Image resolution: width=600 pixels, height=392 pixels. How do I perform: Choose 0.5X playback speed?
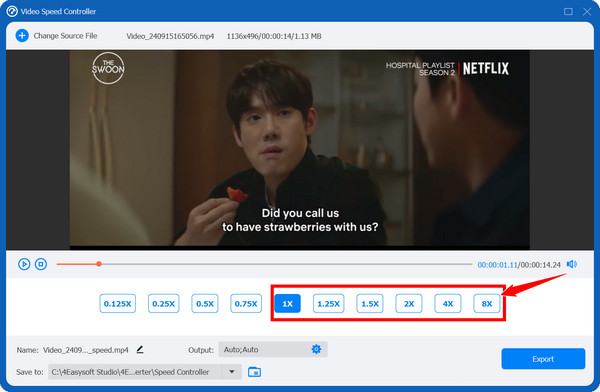[x=205, y=304]
